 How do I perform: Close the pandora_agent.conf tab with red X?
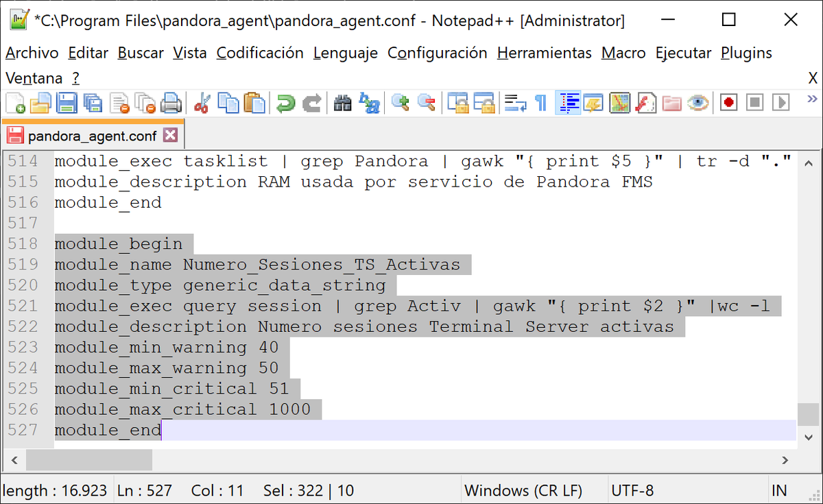click(171, 135)
